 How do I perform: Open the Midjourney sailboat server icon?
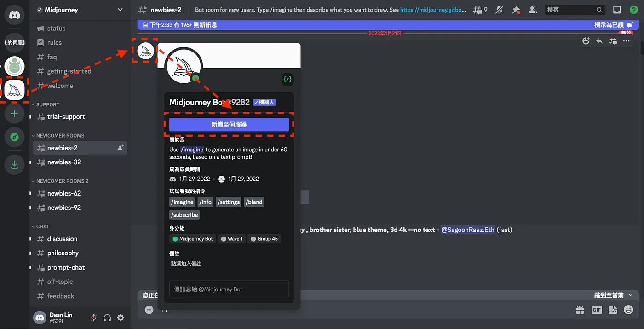tap(14, 90)
